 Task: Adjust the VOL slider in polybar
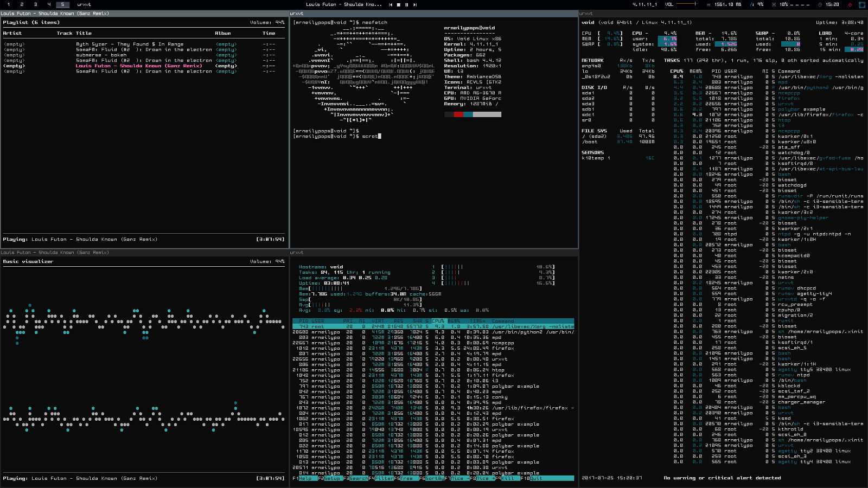tap(687, 4)
